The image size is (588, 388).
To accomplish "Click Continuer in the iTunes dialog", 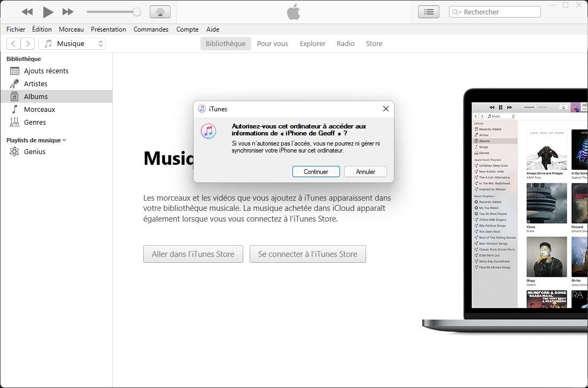I will click(x=316, y=172).
